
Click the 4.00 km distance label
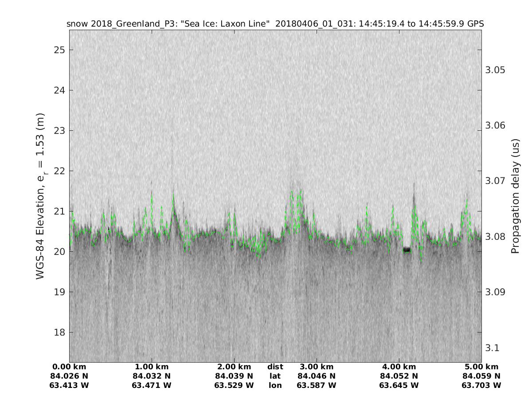[x=399, y=367]
